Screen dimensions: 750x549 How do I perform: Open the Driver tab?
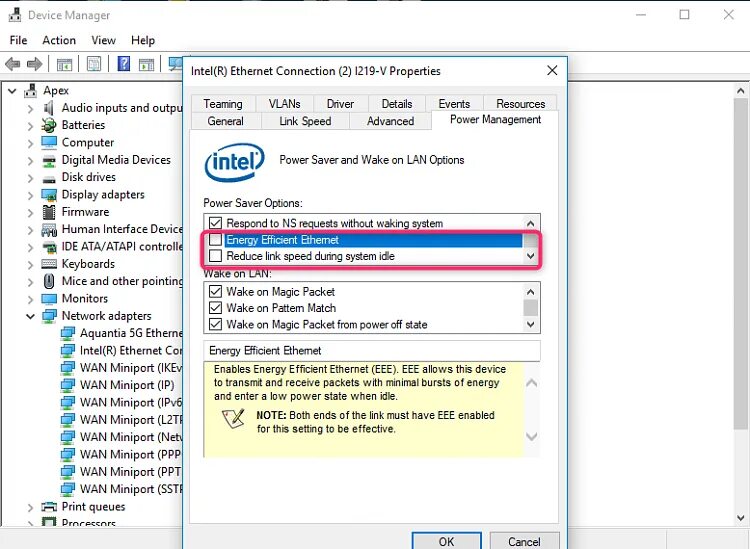tap(340, 104)
